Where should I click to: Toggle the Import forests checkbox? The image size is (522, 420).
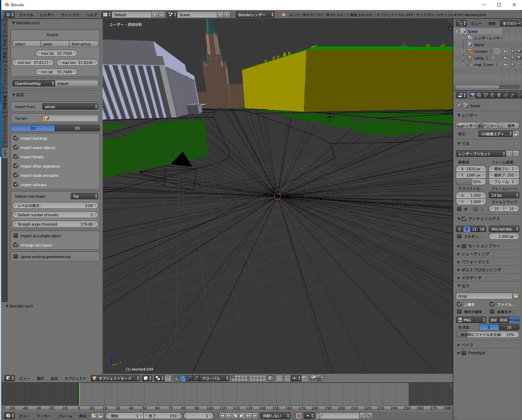pyautogui.click(x=16, y=157)
